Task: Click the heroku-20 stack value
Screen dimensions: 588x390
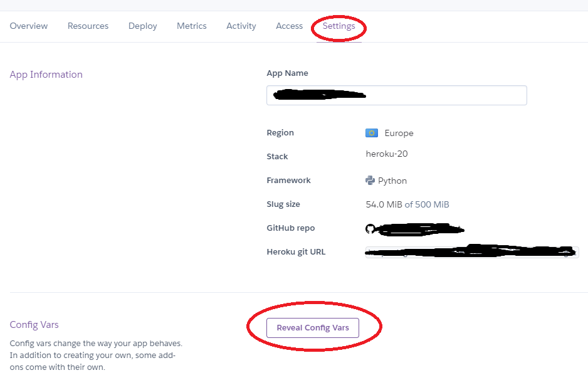Action: [387, 154]
